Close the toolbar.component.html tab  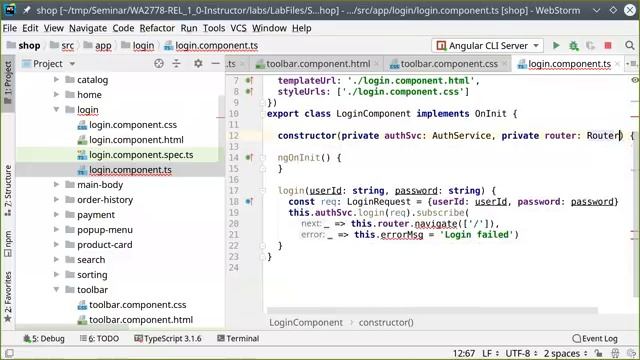[x=376, y=64]
